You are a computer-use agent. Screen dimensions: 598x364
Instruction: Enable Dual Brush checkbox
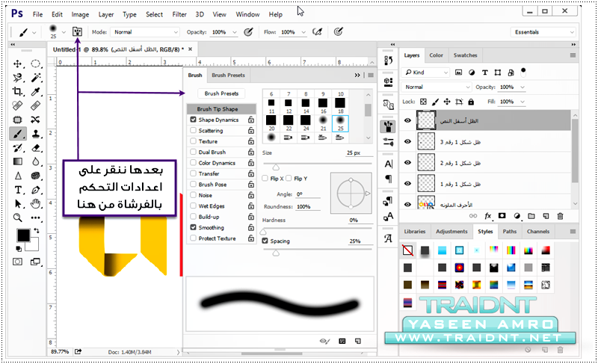pyautogui.click(x=194, y=152)
